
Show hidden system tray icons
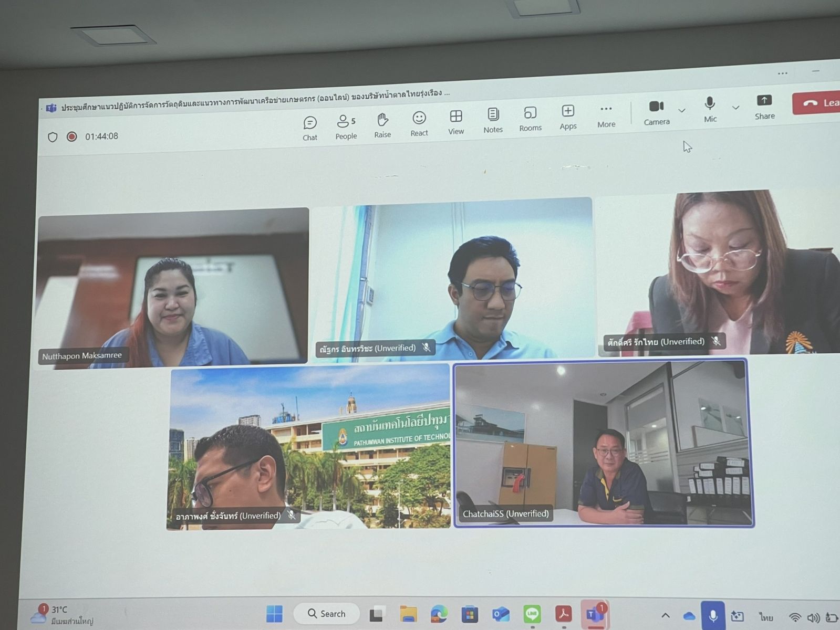(665, 615)
